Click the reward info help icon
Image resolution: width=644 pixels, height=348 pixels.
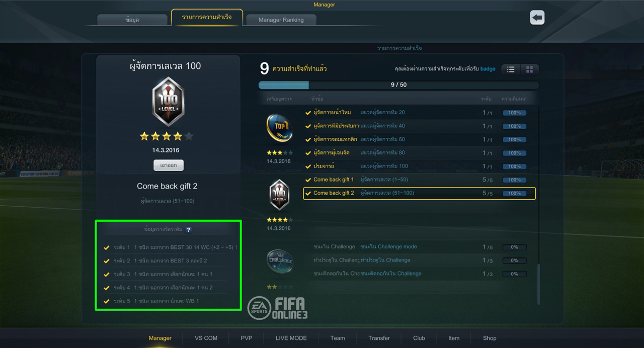coord(189,230)
